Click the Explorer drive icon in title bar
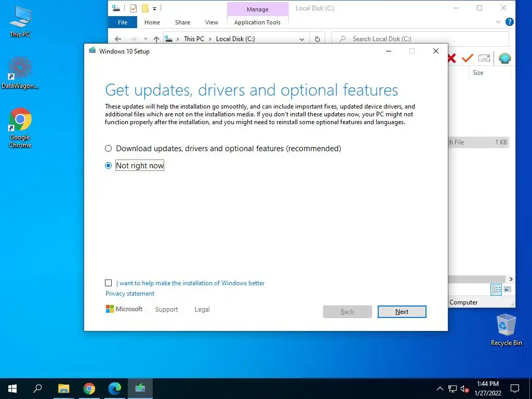 click(116, 8)
